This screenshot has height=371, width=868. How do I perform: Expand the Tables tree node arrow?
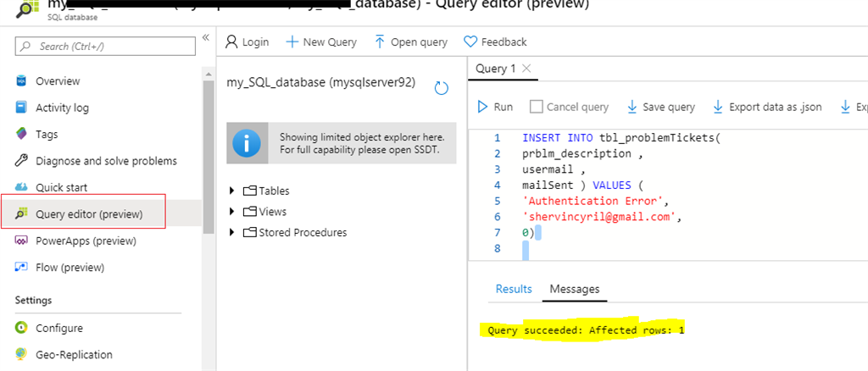click(232, 191)
